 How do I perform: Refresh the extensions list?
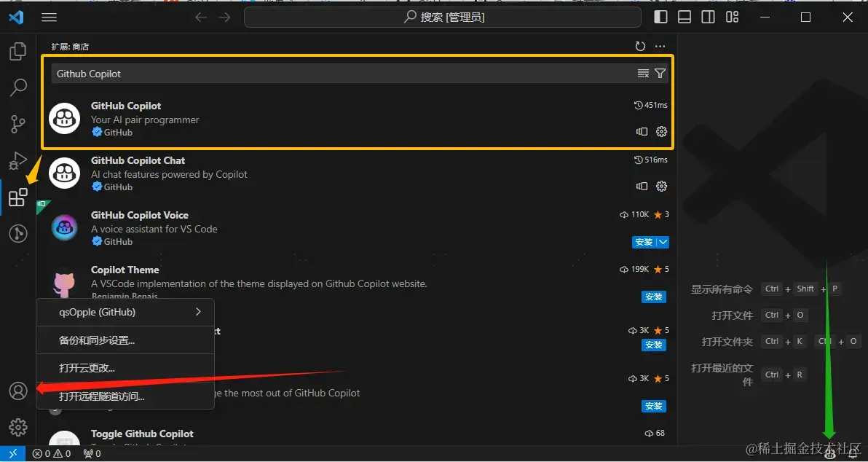click(x=641, y=47)
